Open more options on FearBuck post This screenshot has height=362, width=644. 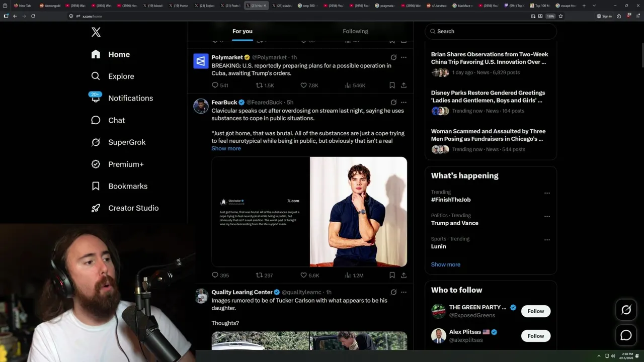(404, 102)
